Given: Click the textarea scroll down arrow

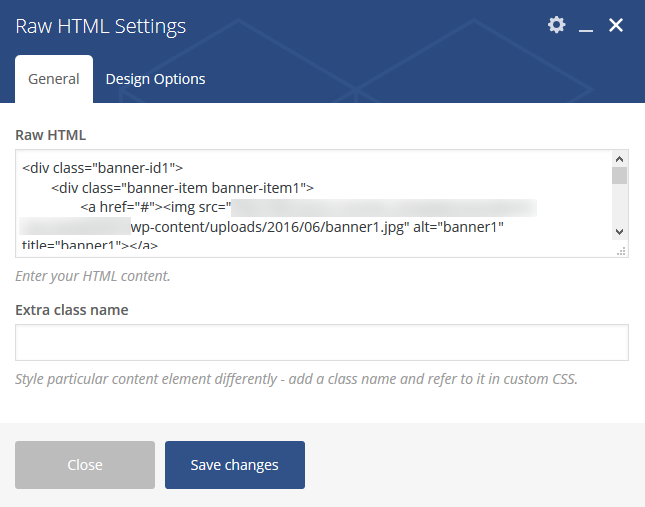Looking at the screenshot, I should pos(619,232).
